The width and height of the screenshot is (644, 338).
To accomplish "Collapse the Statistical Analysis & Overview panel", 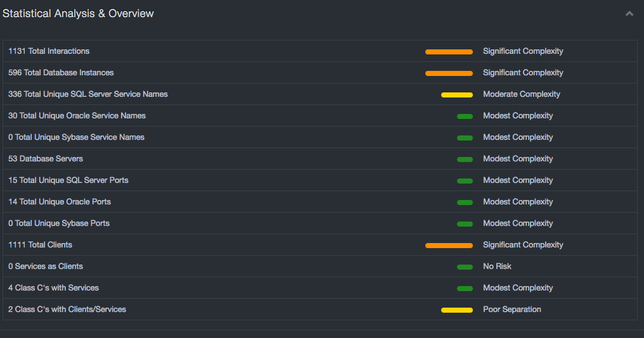I will [629, 13].
